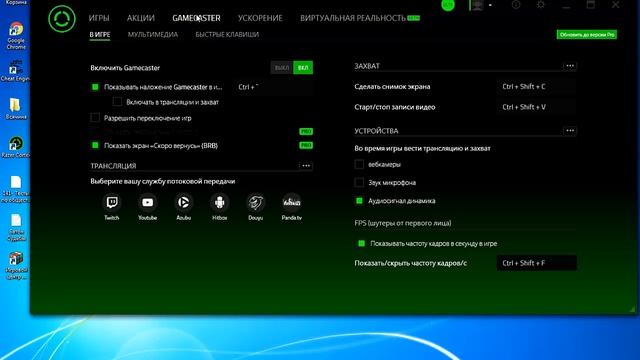Click FPS (шутеры от первого лица) heading
Screen dimensions: 640x360
(402, 223)
